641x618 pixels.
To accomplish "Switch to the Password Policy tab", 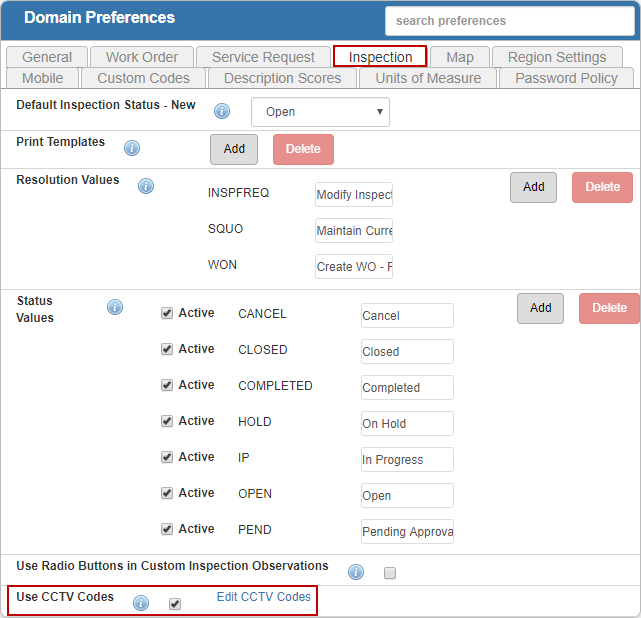I will pyautogui.click(x=567, y=78).
